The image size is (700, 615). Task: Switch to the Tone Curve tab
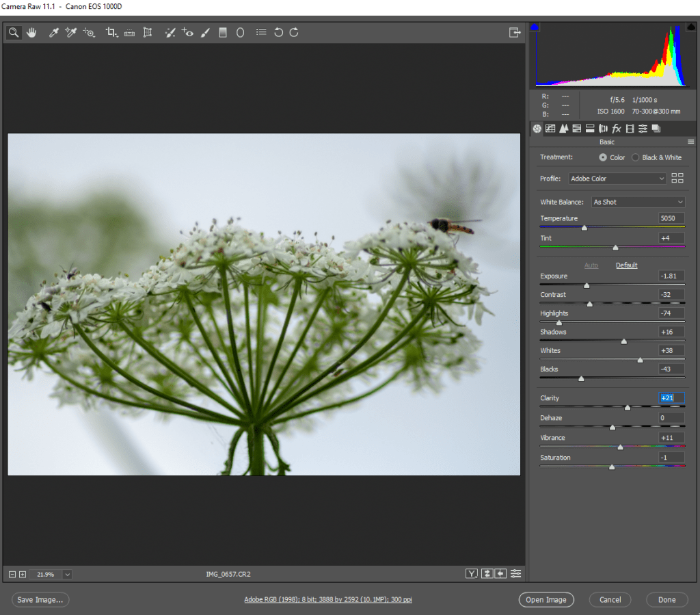pyautogui.click(x=550, y=129)
